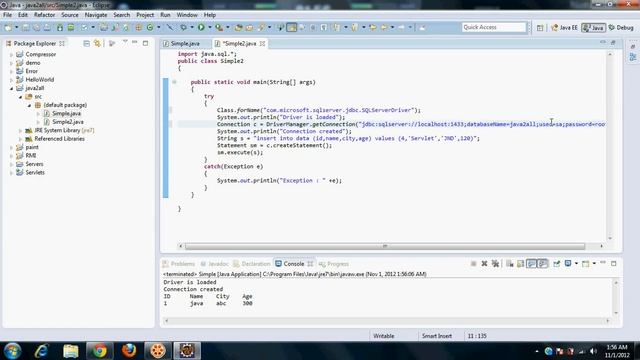Click the New Java Class green C icon

[x=150, y=27]
